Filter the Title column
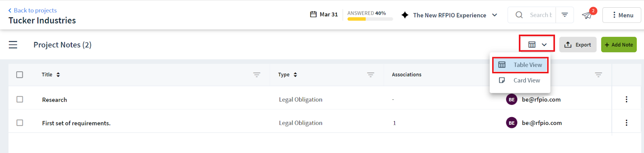This screenshot has width=644, height=153. [x=256, y=74]
